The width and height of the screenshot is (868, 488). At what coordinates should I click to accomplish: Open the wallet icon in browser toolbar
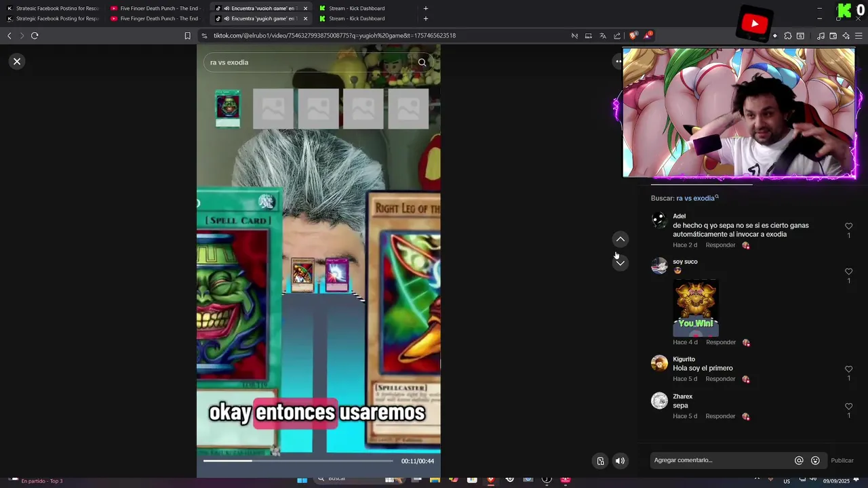833,36
